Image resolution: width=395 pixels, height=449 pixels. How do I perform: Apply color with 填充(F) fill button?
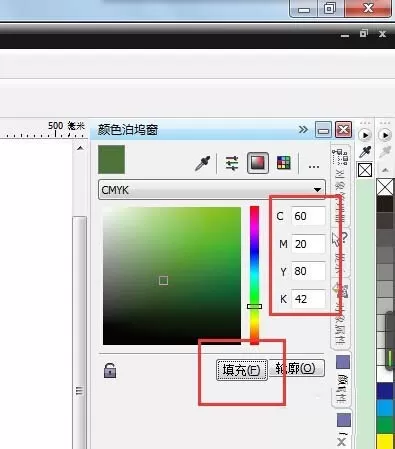pos(242,370)
